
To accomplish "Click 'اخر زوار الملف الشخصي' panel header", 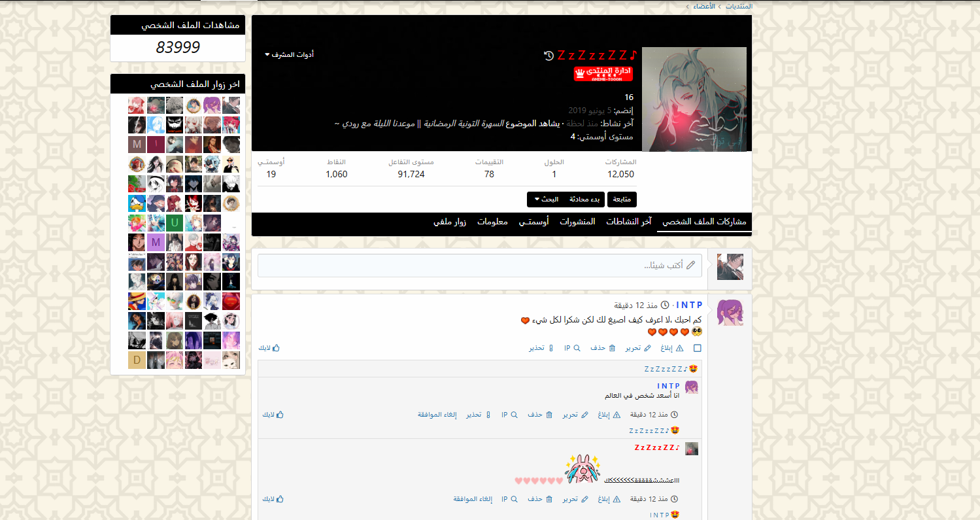I will pyautogui.click(x=178, y=84).
